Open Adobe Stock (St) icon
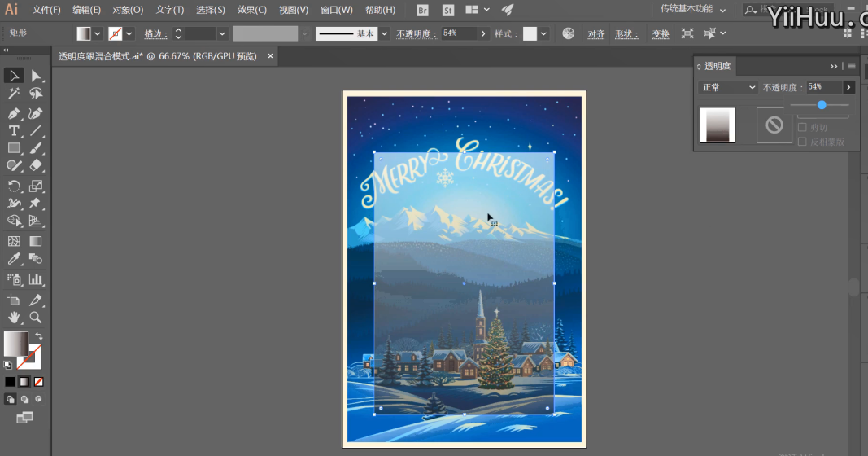The width and height of the screenshot is (868, 456). 448,10
